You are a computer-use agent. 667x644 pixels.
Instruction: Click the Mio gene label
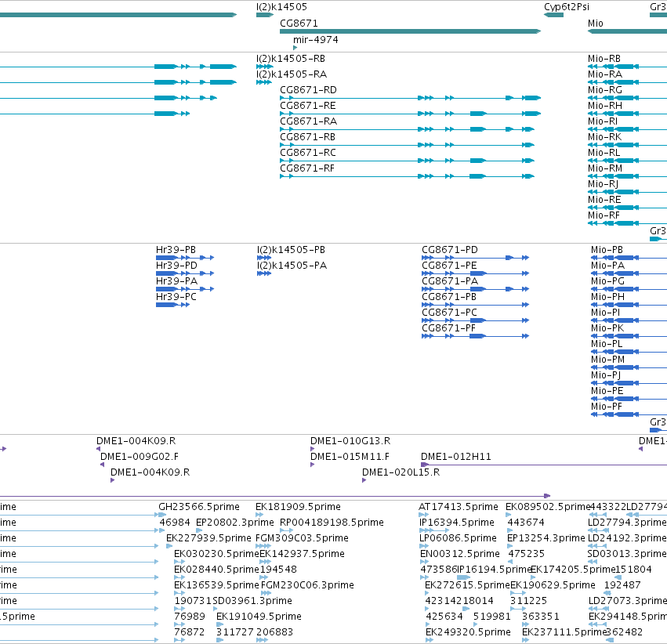(595, 24)
